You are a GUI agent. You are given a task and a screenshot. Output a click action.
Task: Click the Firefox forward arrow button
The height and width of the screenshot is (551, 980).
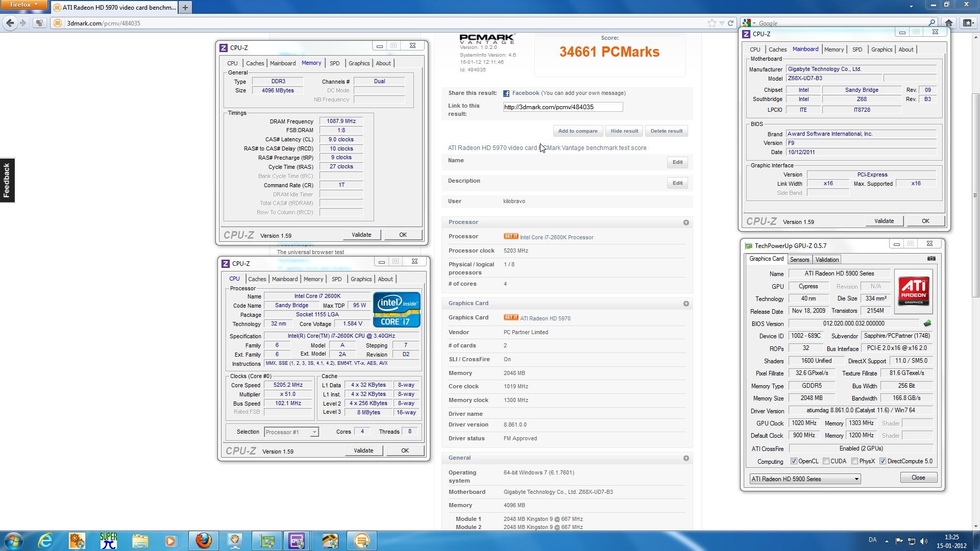[23, 23]
